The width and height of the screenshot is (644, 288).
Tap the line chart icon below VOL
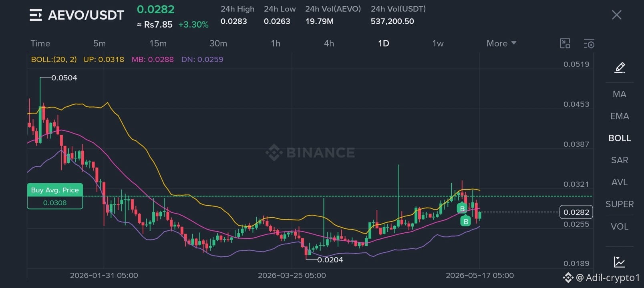pyautogui.click(x=619, y=262)
